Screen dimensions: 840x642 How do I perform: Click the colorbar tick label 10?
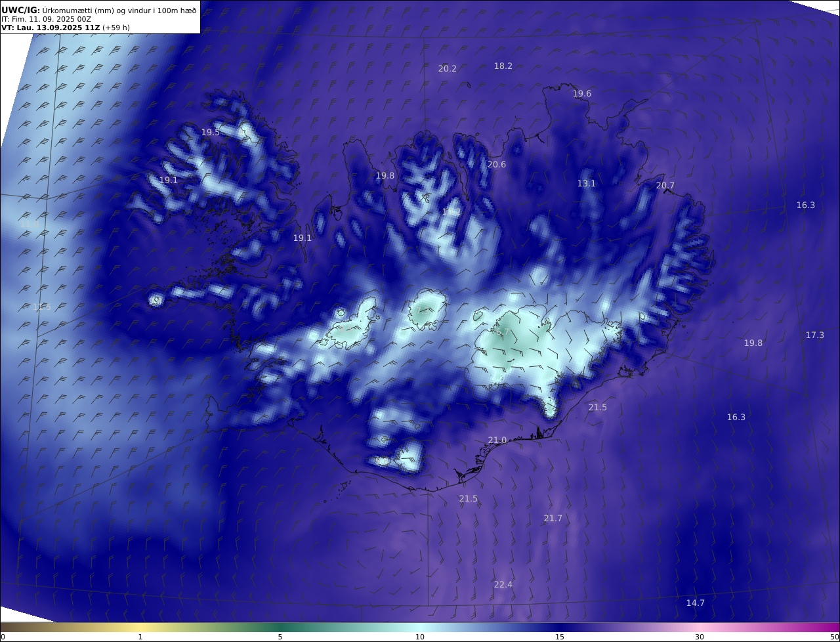420,637
